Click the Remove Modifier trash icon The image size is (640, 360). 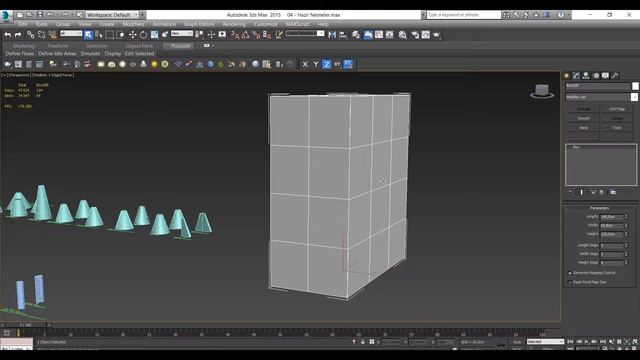point(602,192)
